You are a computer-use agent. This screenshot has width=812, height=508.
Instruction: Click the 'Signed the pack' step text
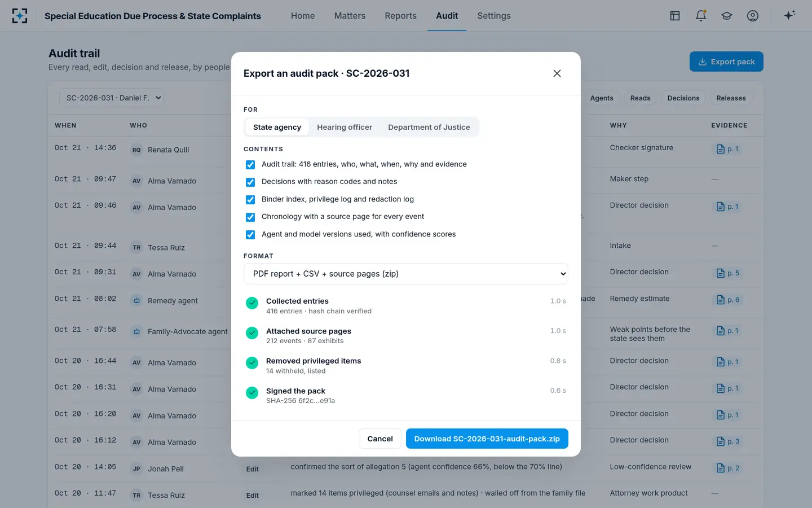point(295,391)
